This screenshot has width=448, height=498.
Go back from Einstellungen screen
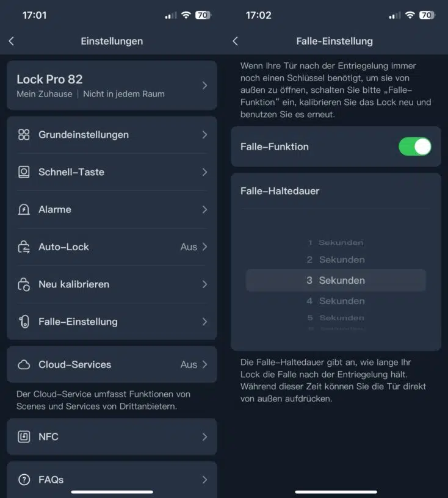[x=12, y=41]
